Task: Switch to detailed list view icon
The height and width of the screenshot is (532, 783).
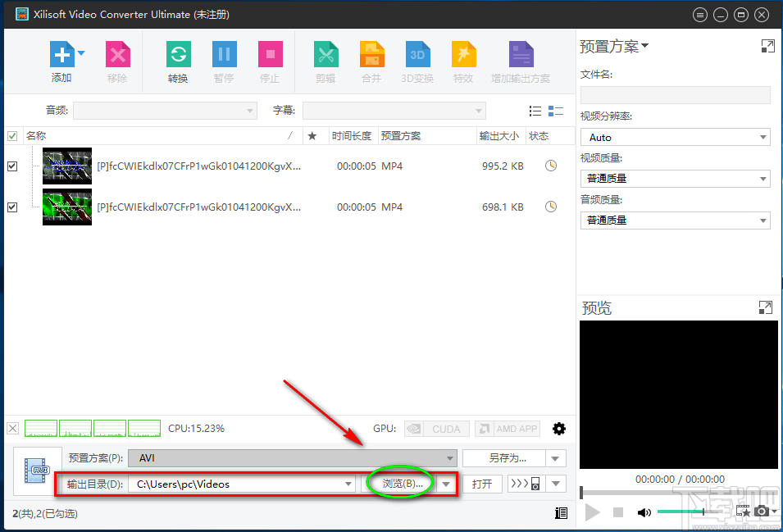Action: coord(556,111)
